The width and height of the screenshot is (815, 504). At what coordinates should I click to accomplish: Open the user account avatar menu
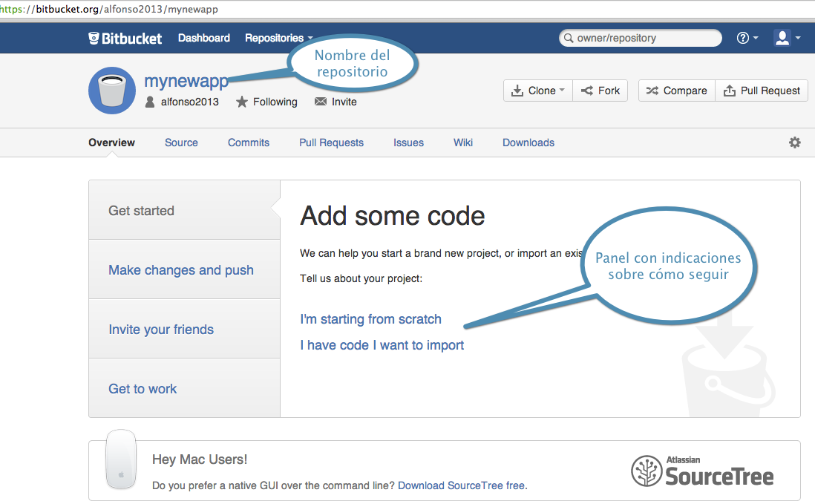[786, 38]
